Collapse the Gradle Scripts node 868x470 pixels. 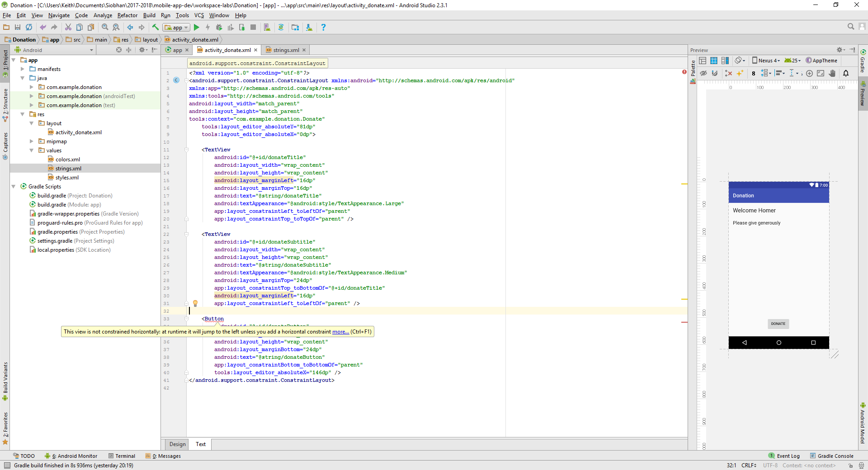[14, 187]
